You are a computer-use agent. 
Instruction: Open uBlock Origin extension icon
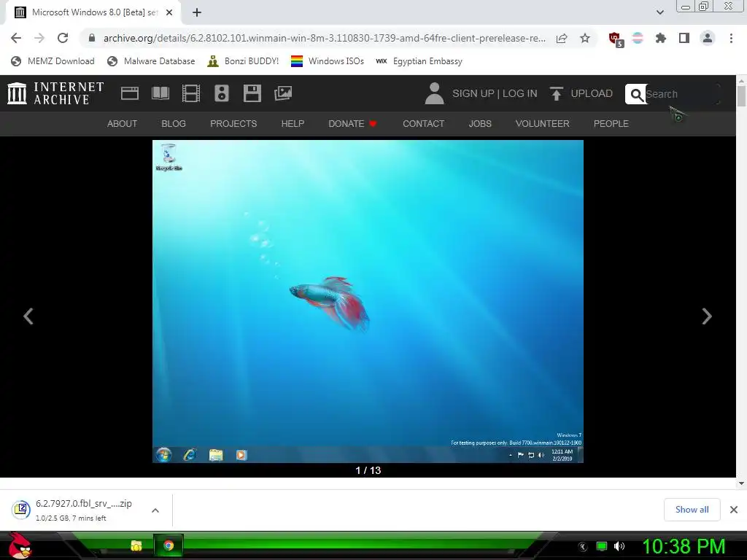point(616,39)
